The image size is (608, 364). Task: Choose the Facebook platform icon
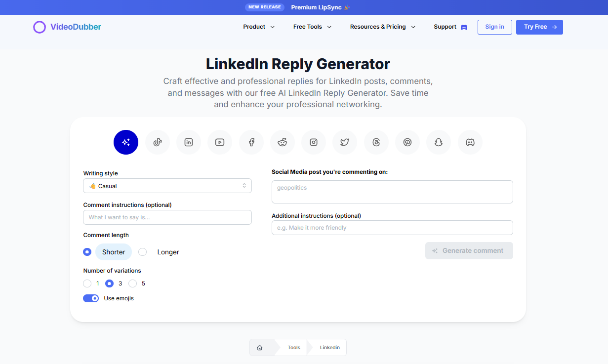251,142
